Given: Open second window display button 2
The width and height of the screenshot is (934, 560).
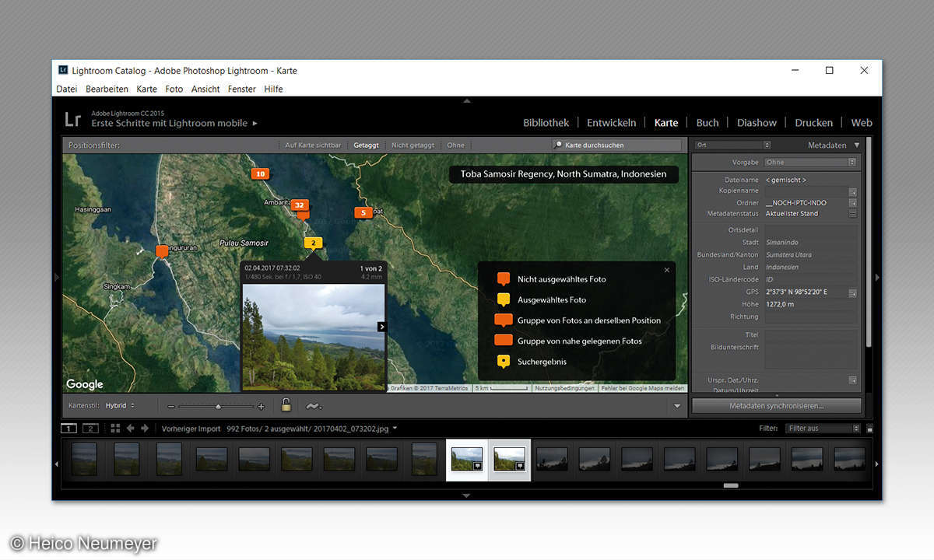Looking at the screenshot, I should pyautogui.click(x=90, y=428).
